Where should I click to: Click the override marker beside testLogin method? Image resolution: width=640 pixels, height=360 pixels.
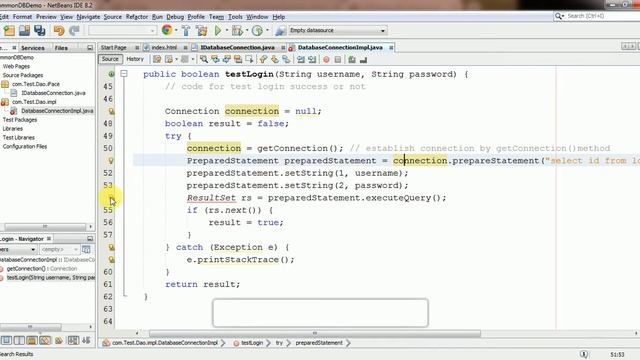(111, 74)
